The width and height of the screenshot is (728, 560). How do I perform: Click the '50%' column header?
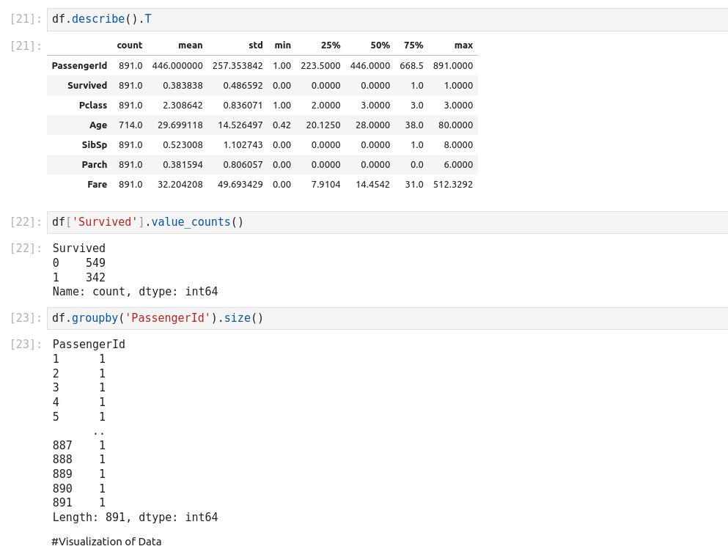pyautogui.click(x=380, y=45)
